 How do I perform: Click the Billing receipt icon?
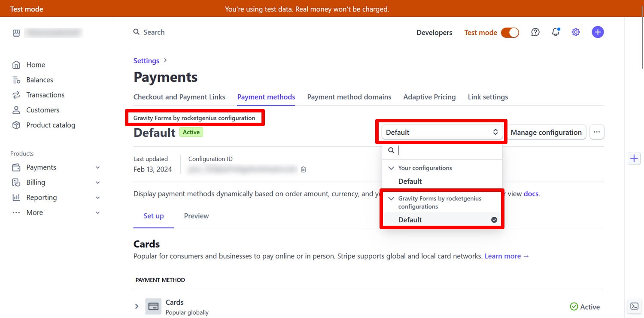[x=16, y=182]
